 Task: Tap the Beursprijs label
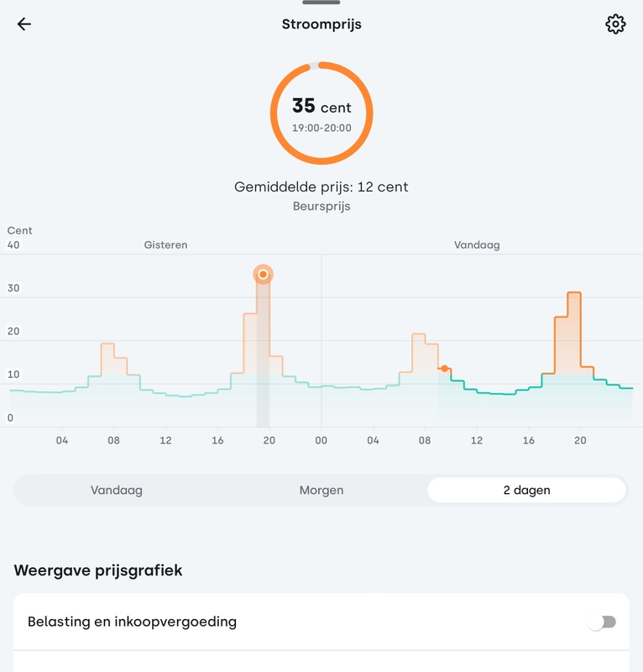coord(321,206)
